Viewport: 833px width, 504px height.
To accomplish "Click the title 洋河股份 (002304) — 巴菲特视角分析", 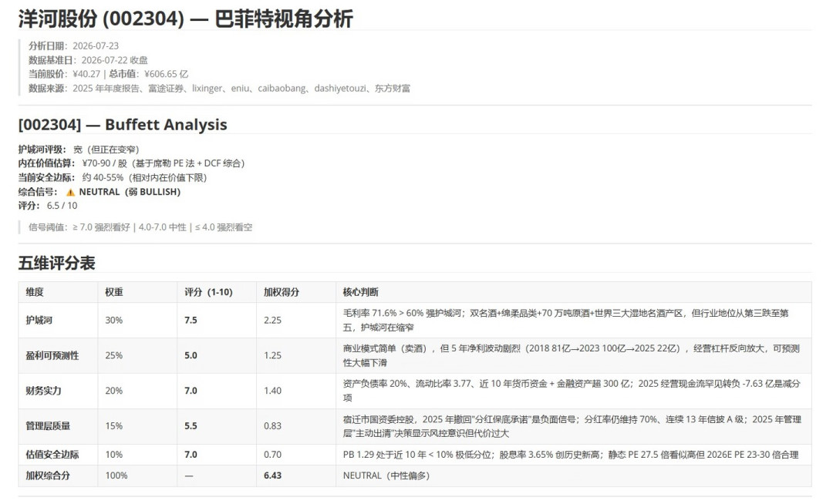I will 185,19.
